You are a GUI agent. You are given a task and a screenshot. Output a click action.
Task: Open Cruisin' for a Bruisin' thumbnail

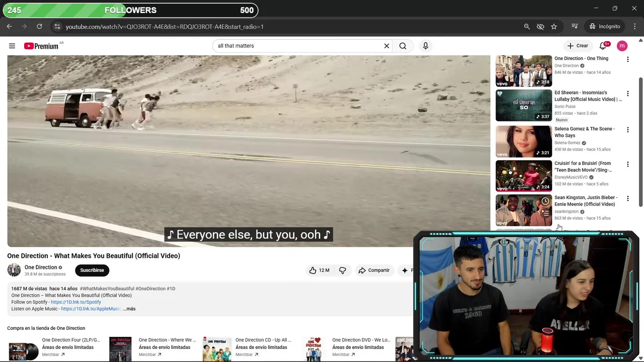(x=524, y=176)
